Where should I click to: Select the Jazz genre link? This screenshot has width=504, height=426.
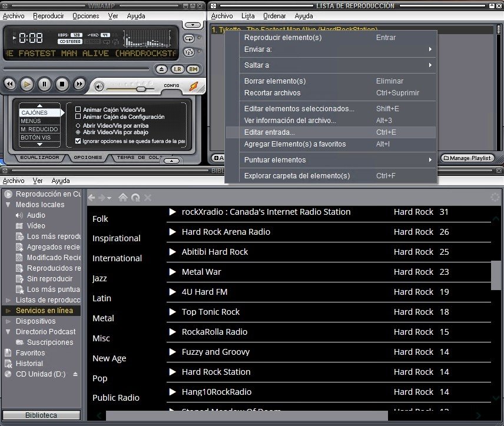click(x=100, y=278)
